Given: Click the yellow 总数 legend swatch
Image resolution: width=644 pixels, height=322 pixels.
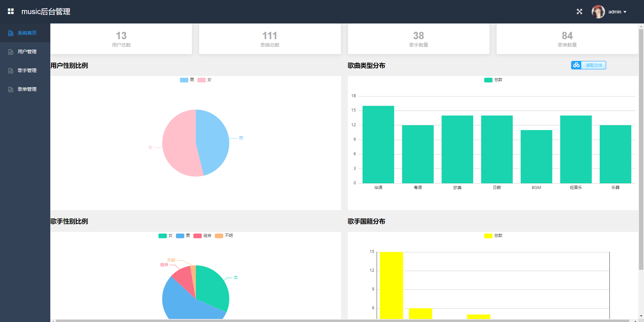Looking at the screenshot, I should click(x=488, y=236).
